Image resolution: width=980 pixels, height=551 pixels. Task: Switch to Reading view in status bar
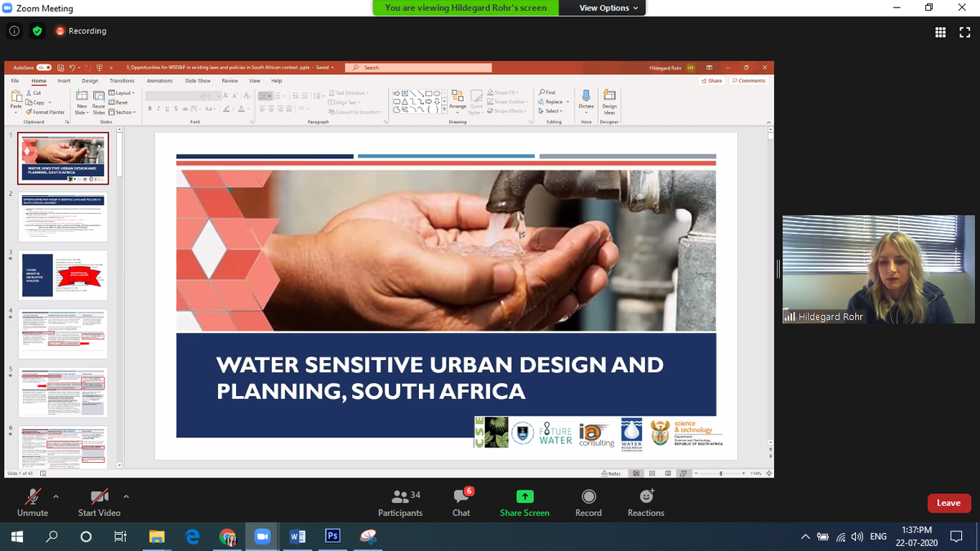pyautogui.click(x=668, y=473)
